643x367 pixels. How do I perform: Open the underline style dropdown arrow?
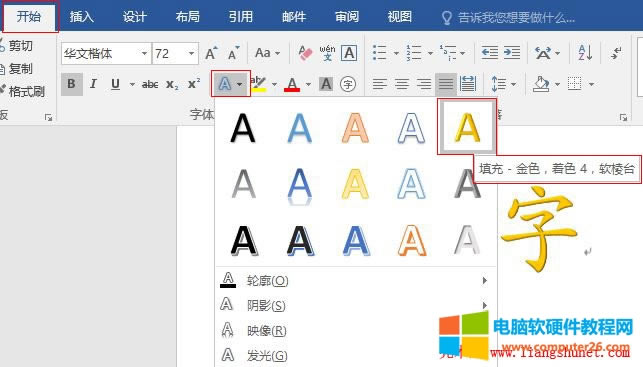pos(132,84)
